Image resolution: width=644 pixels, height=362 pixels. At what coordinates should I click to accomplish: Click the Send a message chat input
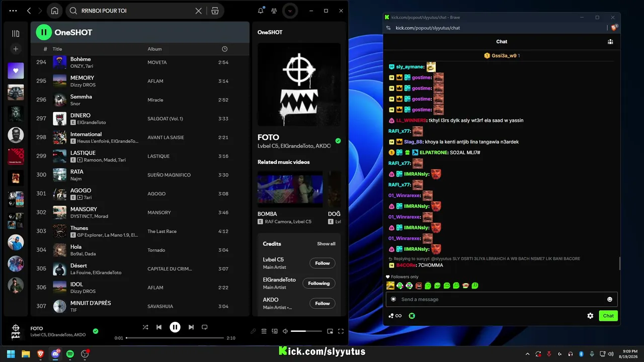[502, 299]
